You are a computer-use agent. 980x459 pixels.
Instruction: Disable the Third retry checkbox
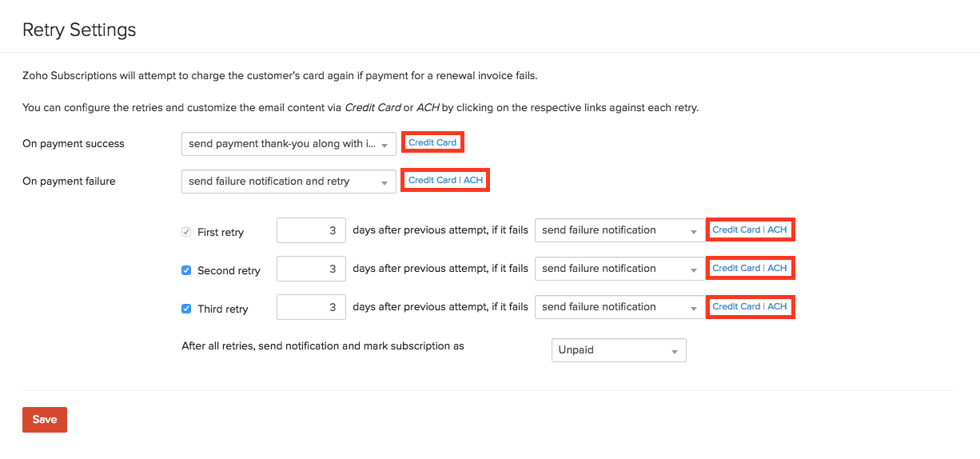[186, 309]
